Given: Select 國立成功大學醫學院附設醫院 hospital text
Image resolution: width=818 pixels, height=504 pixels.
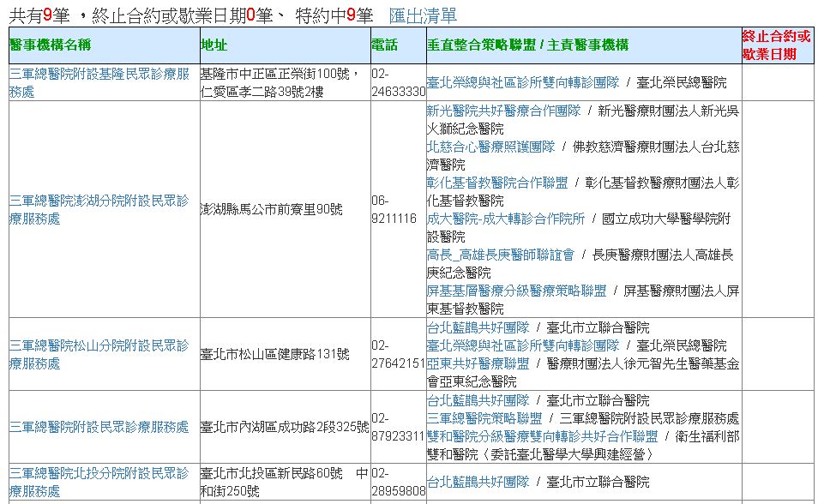Looking at the screenshot, I should point(579,227).
